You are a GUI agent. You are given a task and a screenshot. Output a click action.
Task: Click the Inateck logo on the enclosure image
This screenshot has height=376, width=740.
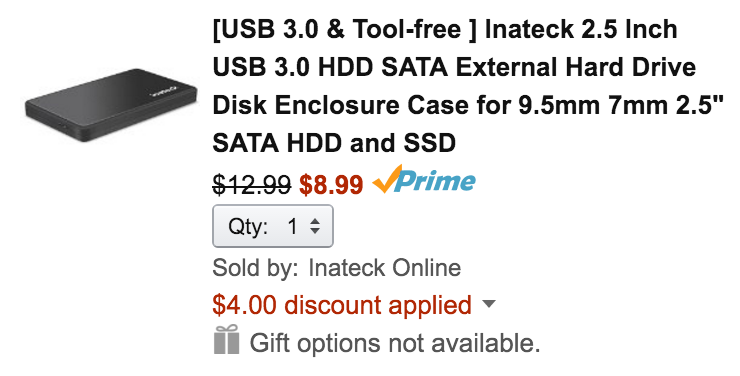[x=163, y=91]
